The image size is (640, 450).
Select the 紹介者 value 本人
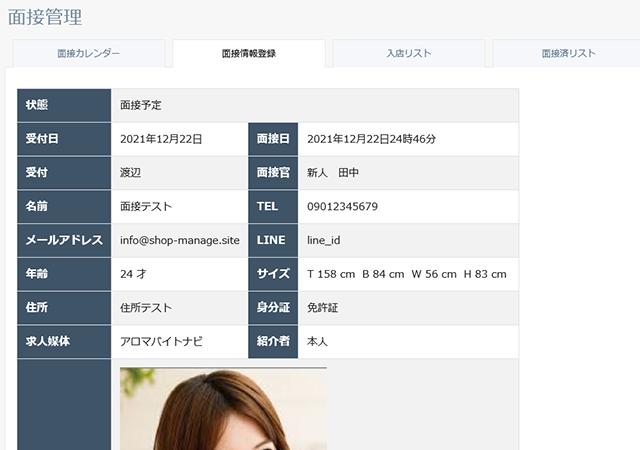[317, 341]
